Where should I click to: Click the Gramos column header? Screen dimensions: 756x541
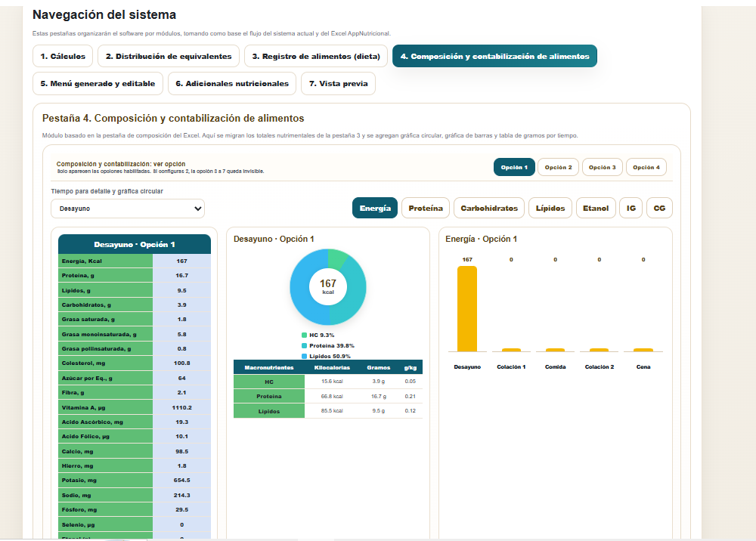pyautogui.click(x=379, y=367)
